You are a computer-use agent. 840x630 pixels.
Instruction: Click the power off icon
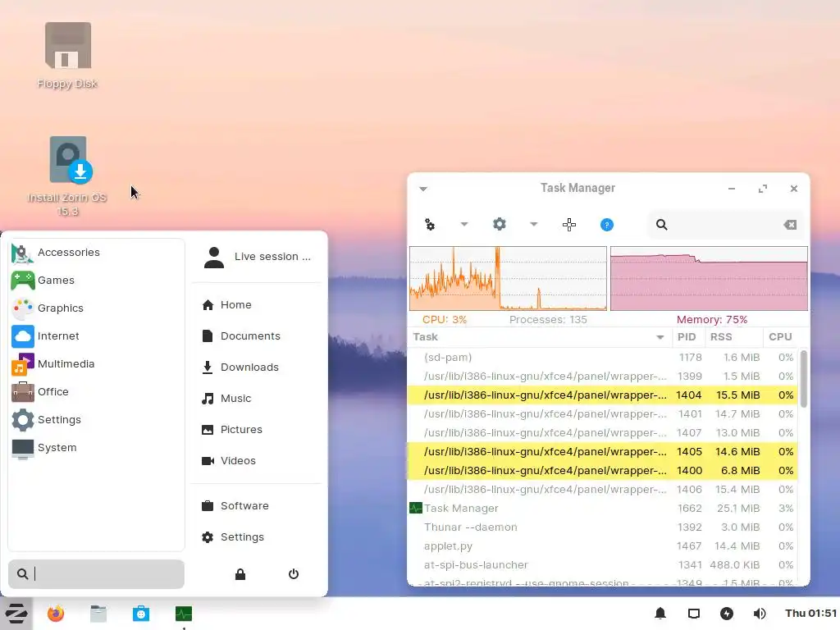coord(294,574)
